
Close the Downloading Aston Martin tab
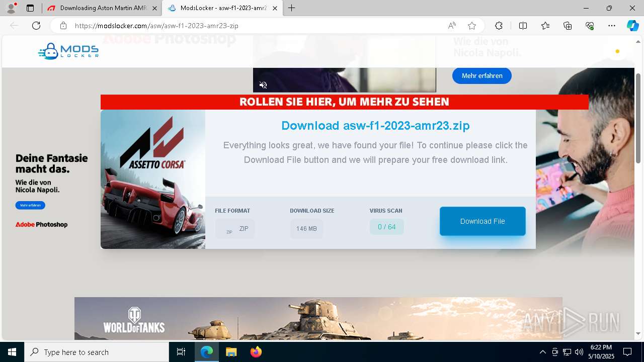pos(154,8)
